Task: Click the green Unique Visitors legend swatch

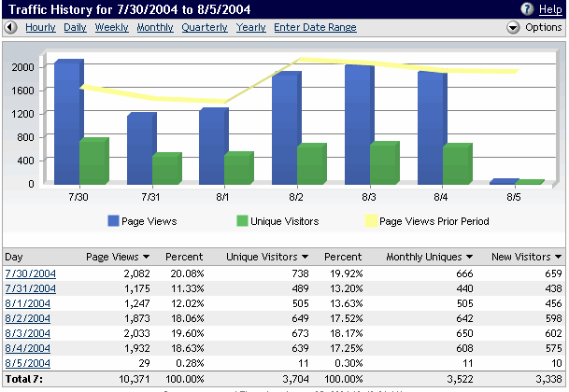Action: pos(242,221)
